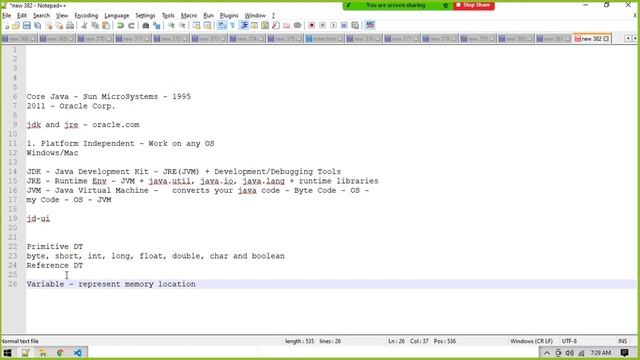
Task: Cut selection with the scissors icon
Action: pos(84,25)
